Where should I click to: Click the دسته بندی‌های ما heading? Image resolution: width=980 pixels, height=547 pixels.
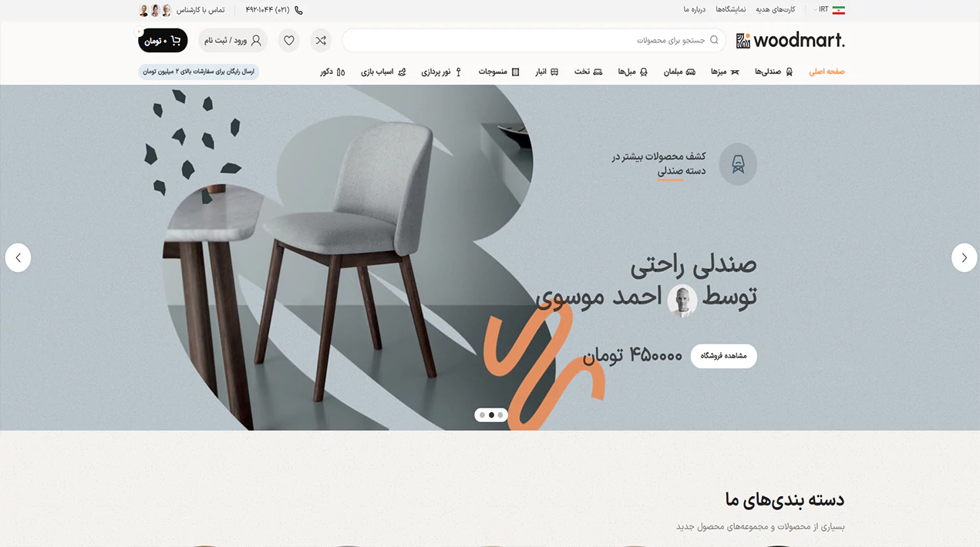pyautogui.click(x=785, y=499)
